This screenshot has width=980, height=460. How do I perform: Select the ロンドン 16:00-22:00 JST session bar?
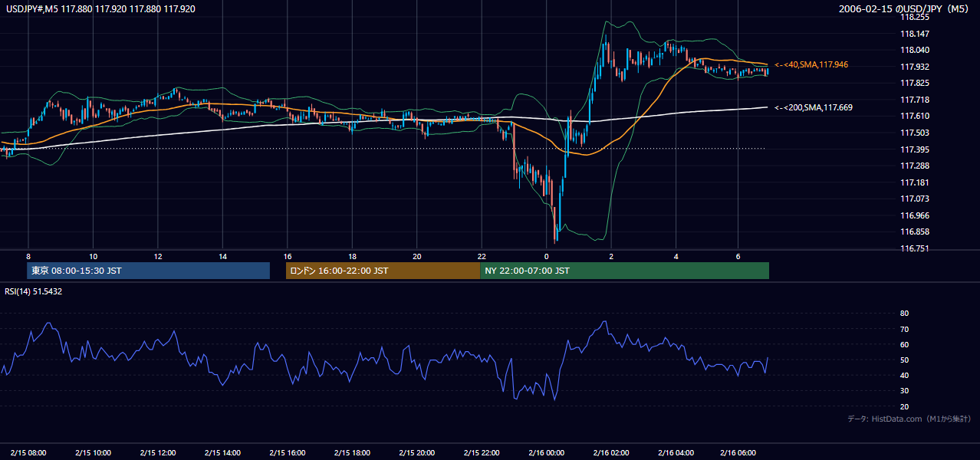(383, 271)
